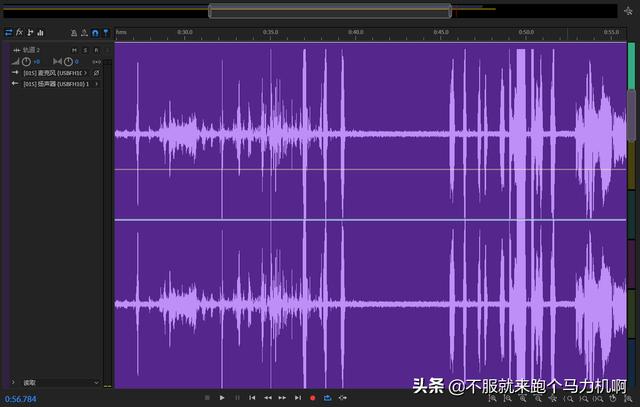Click the Stop button in transport
Image resolution: width=640 pixels, height=407 pixels.
coord(207,398)
